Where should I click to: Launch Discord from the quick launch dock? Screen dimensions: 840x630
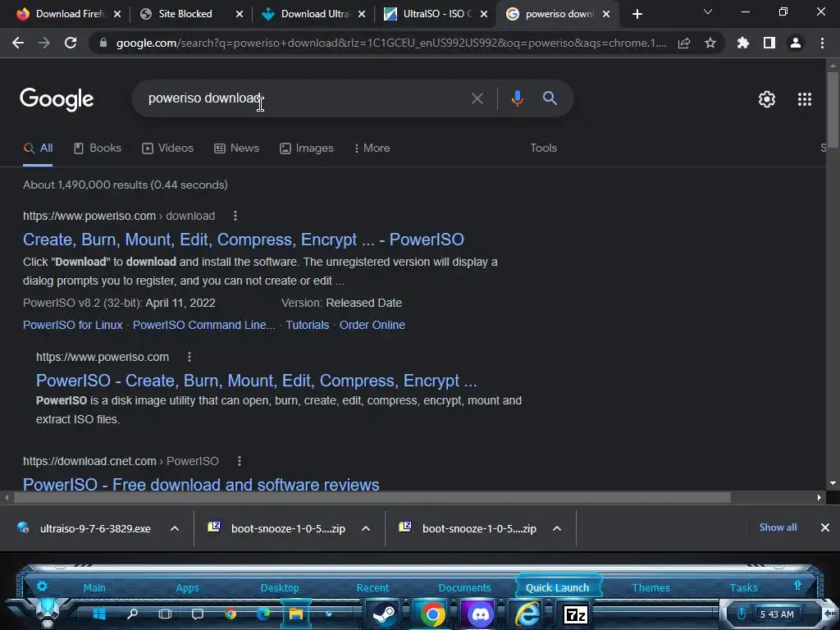click(x=481, y=614)
